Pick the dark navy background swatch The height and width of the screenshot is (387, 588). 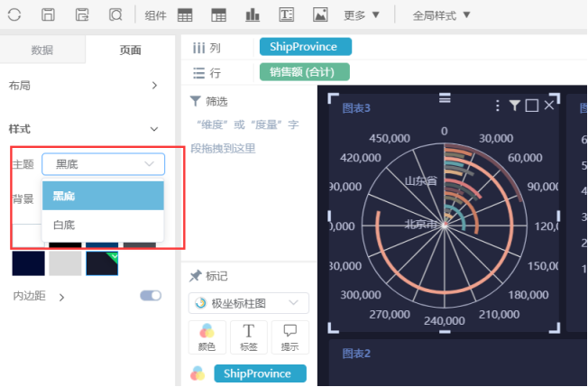pos(29,263)
